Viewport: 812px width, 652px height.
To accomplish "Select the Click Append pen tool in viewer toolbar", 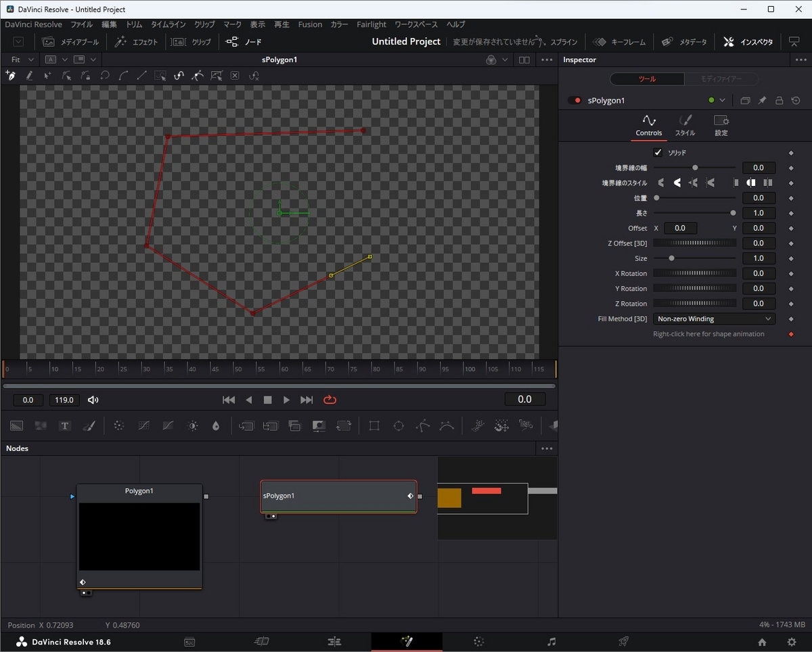I will tap(10, 76).
